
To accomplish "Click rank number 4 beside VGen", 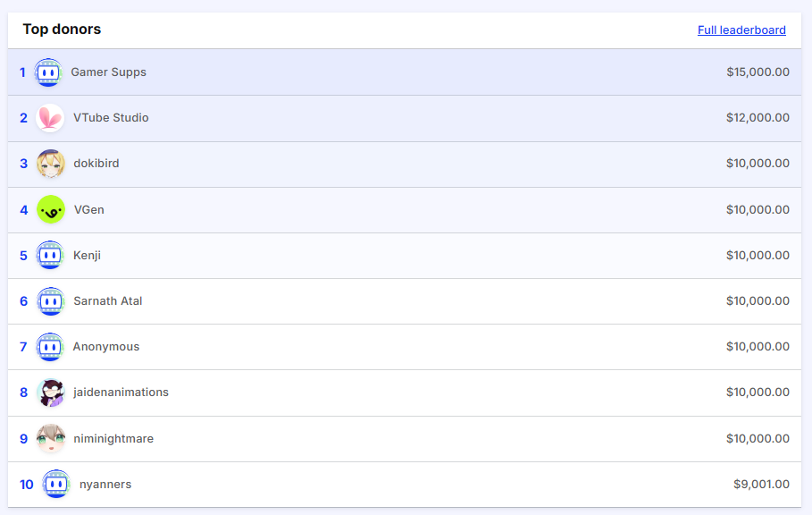I will 24,210.
